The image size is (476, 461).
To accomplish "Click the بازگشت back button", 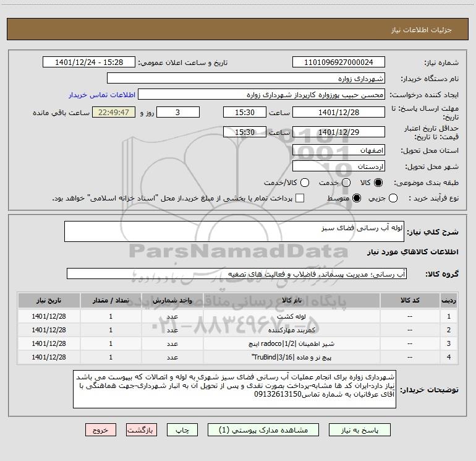I will pos(142,430).
